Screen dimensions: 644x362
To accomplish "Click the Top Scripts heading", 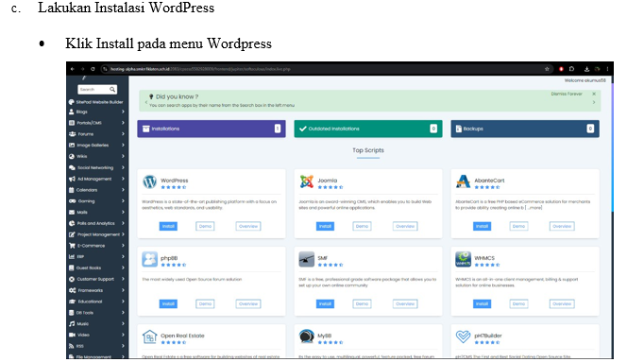I will [x=368, y=150].
